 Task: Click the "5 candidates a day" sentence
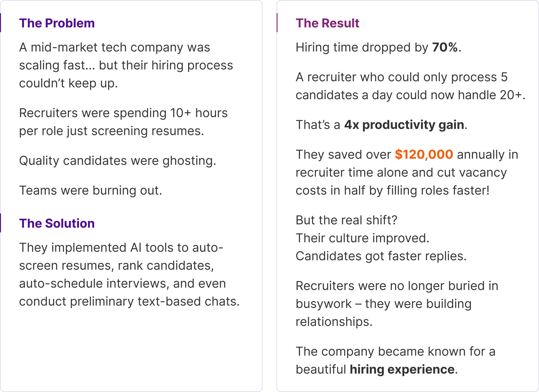pyautogui.click(x=410, y=86)
